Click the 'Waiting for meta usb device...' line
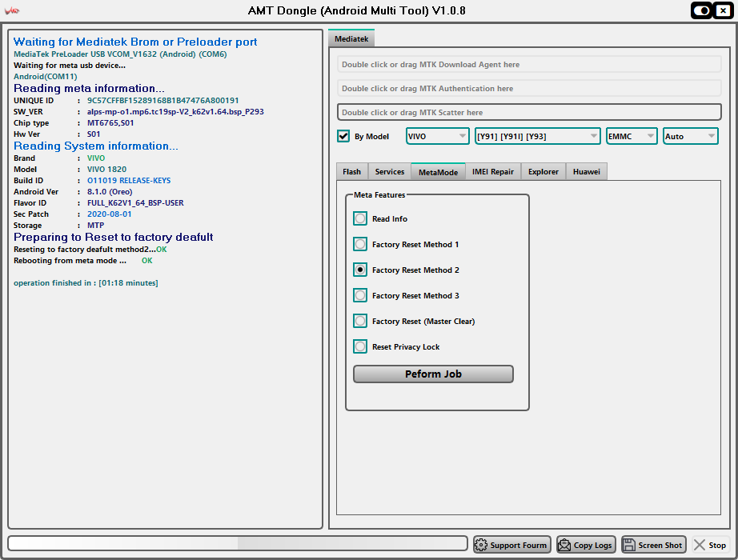 [x=70, y=66]
